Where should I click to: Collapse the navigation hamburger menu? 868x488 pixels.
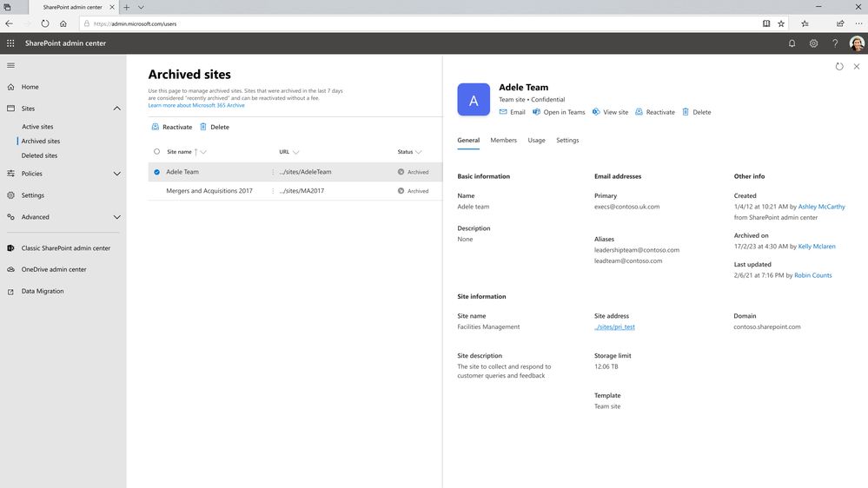coord(10,65)
